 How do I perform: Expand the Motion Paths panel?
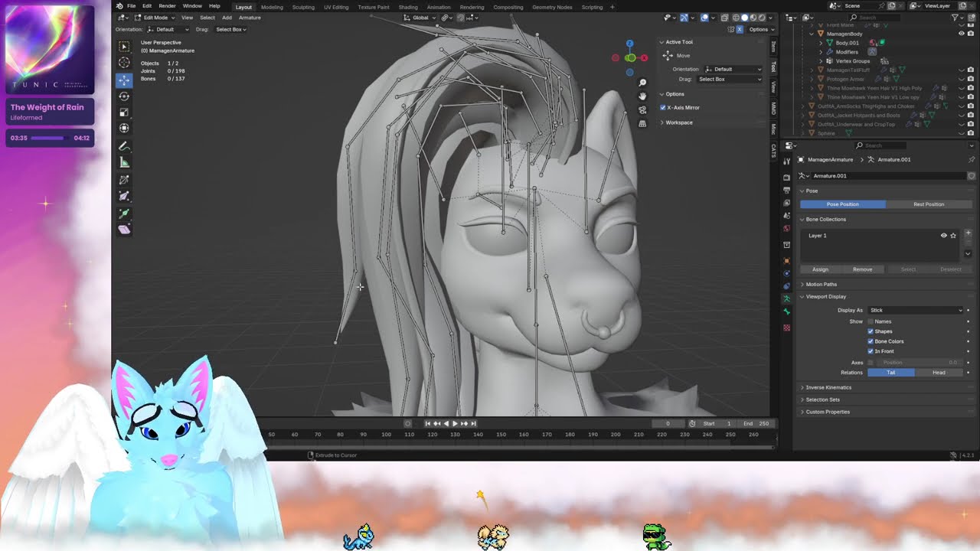pyautogui.click(x=822, y=285)
